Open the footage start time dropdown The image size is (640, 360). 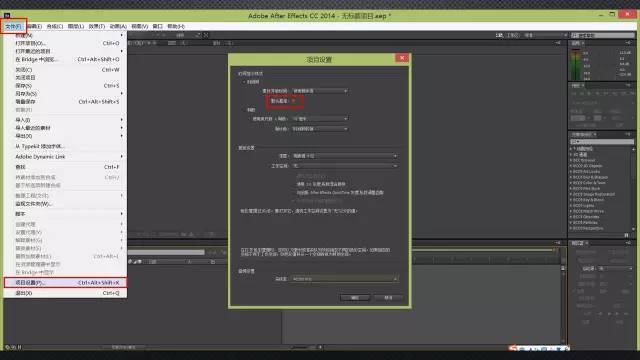(x=320, y=91)
